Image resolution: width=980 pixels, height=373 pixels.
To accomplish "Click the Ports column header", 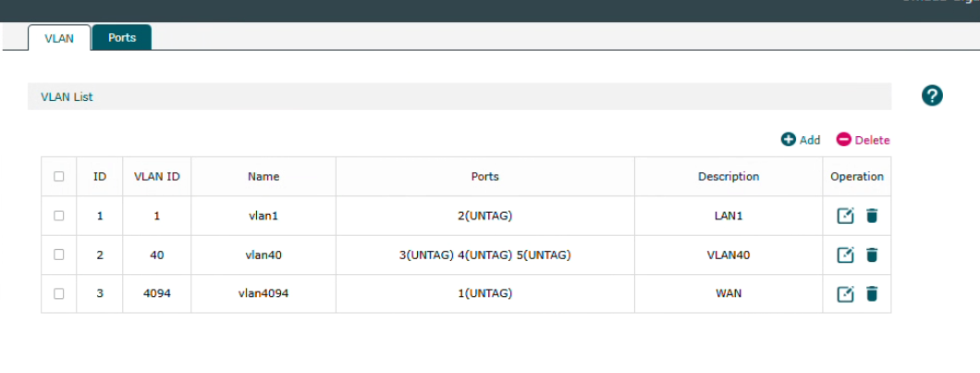I will (x=484, y=176).
